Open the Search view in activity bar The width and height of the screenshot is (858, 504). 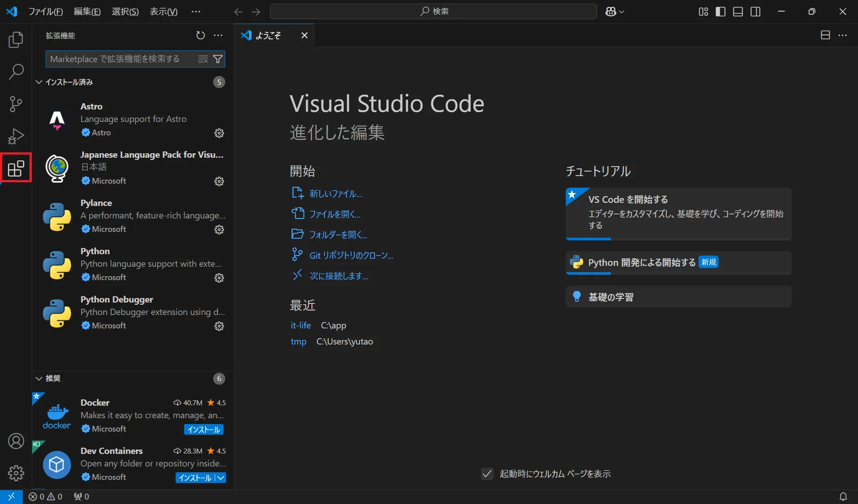[16, 72]
